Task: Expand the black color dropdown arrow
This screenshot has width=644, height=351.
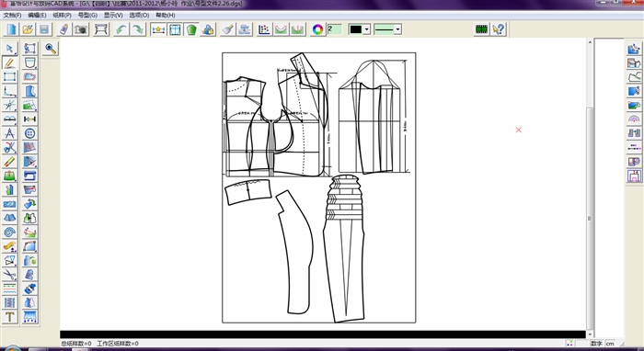Action: 367,29
